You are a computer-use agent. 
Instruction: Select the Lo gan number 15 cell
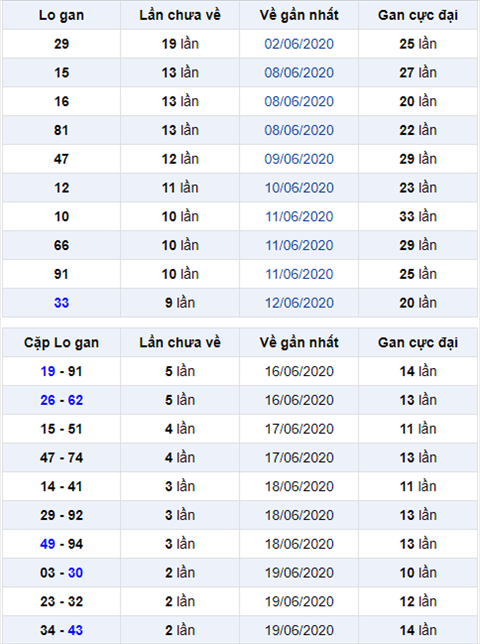[x=61, y=73]
